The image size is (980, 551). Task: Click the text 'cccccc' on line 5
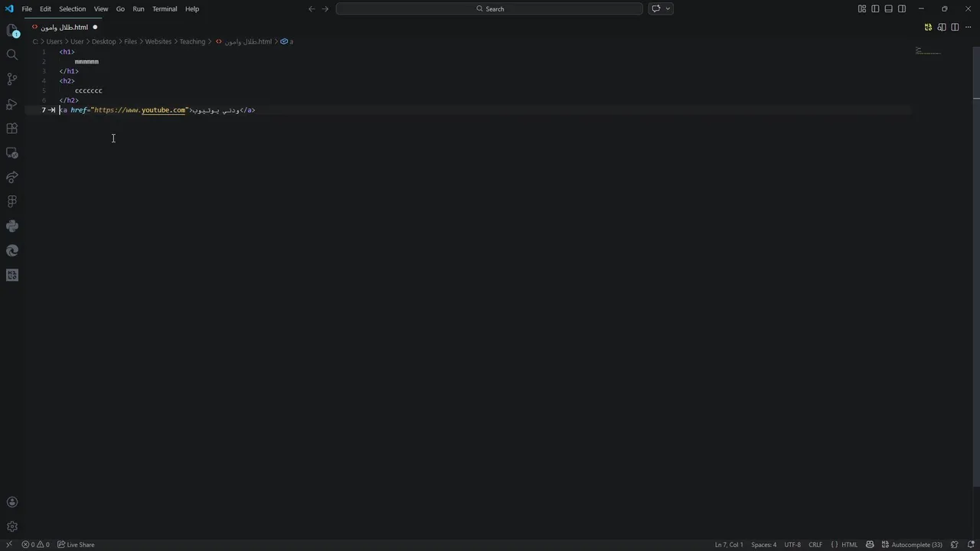click(x=89, y=90)
